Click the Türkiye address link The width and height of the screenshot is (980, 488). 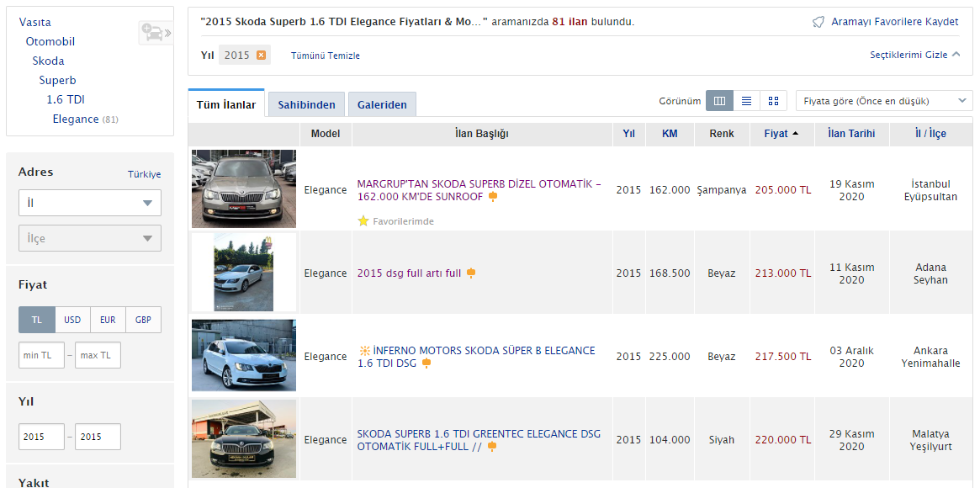145,174
